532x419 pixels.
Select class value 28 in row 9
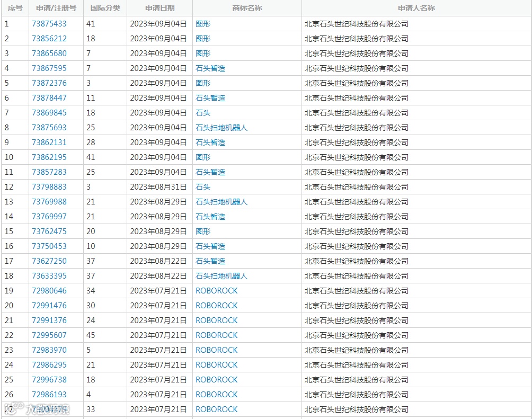point(91,142)
